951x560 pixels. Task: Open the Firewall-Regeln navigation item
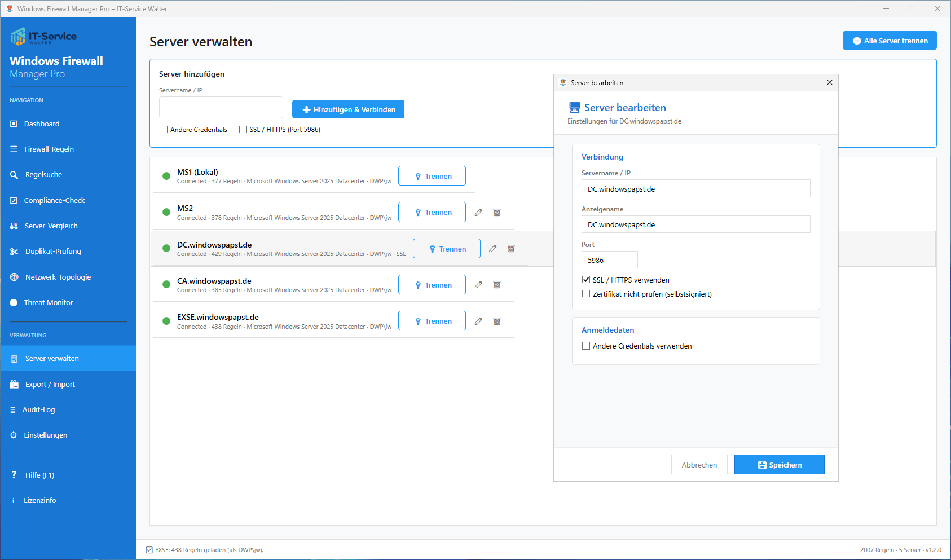point(49,149)
